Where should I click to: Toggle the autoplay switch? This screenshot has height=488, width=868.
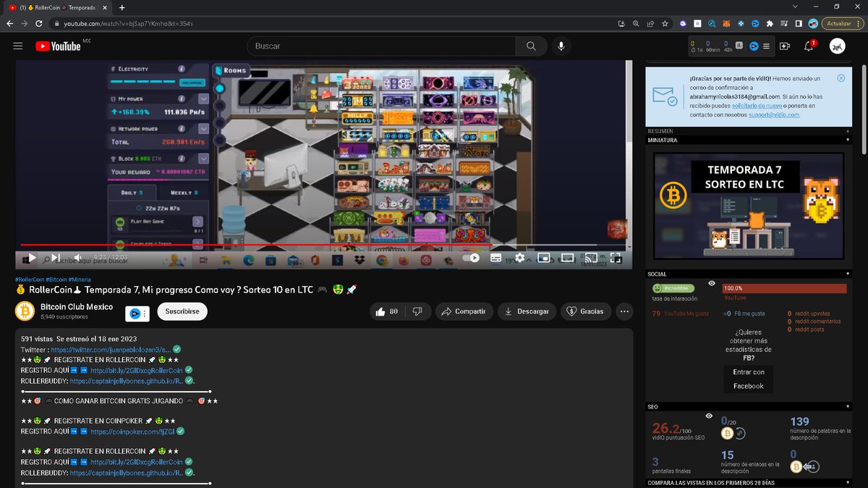pyautogui.click(x=472, y=258)
